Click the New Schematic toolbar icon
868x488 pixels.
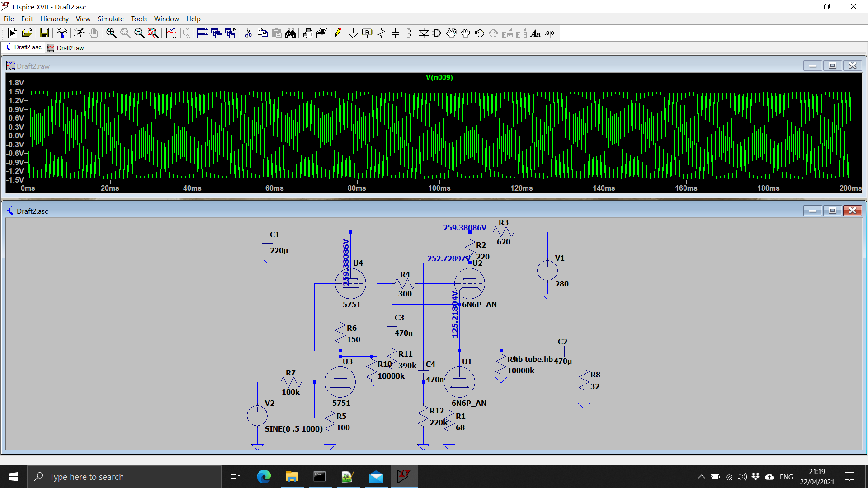(13, 33)
